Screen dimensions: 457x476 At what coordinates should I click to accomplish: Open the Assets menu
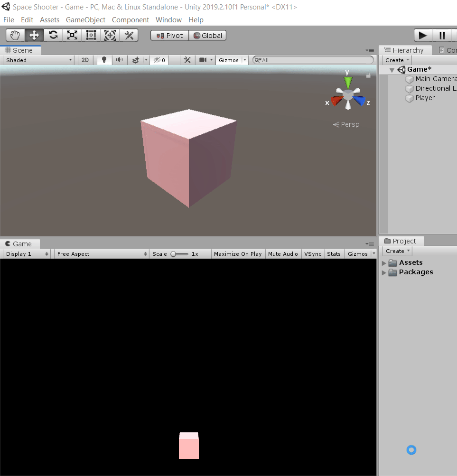[49, 20]
